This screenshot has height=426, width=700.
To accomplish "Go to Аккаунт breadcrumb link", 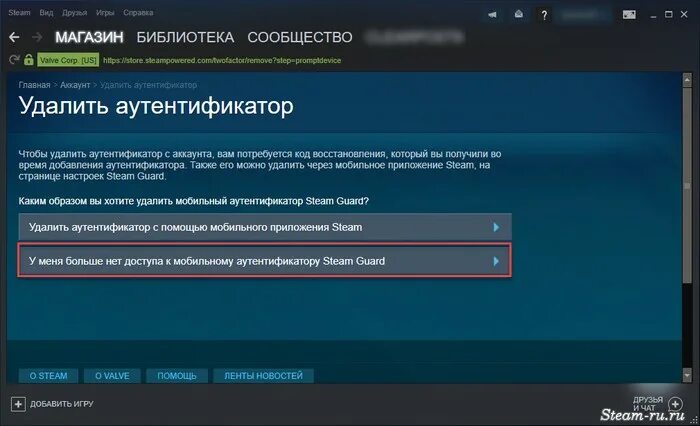I will coord(75,85).
